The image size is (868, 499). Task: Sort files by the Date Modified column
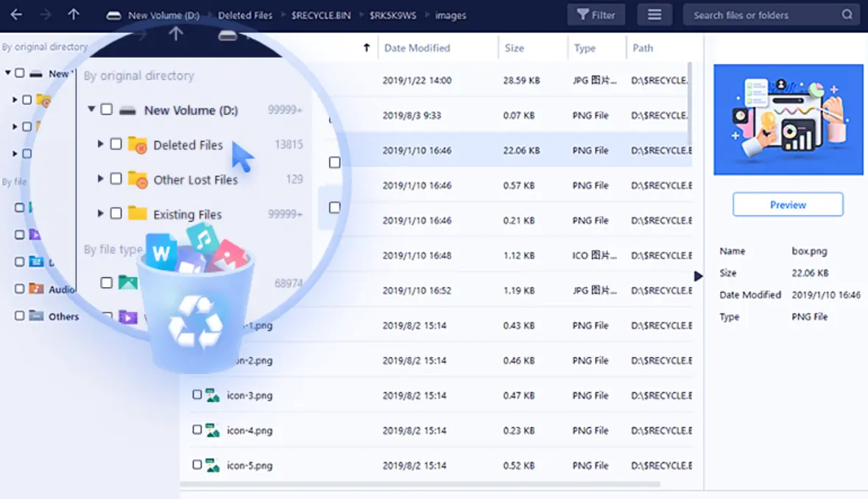(417, 47)
